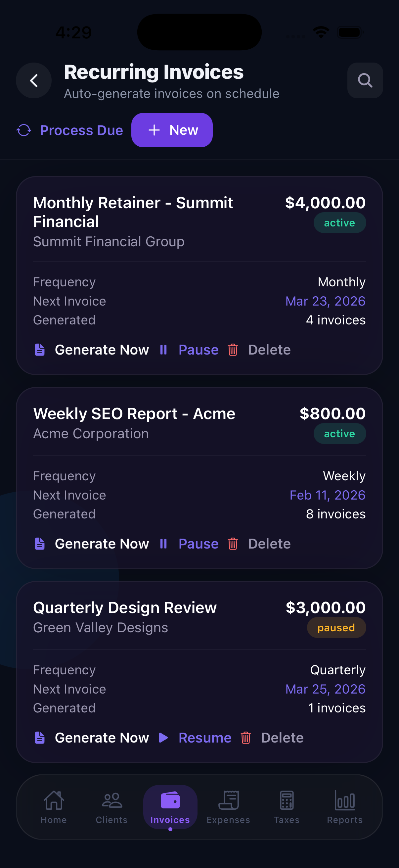This screenshot has height=868, width=399.
Task: Tap the back chevron arrow
Action: [x=34, y=80]
